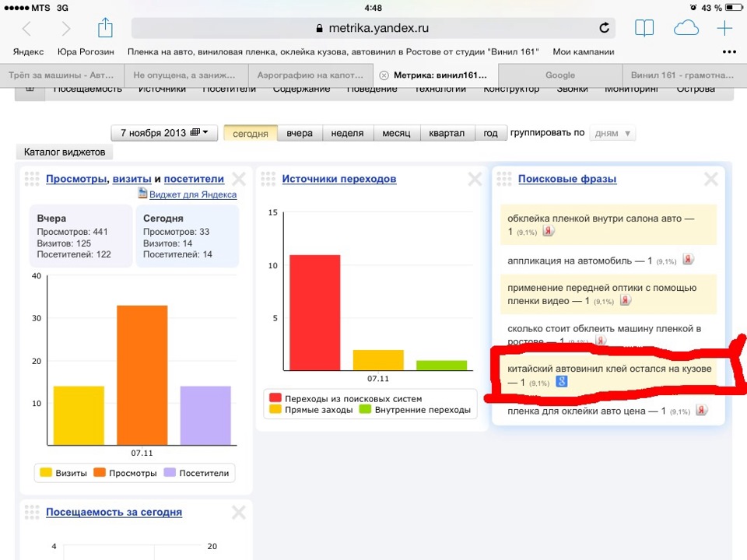Click Yandex icon next to аппликация на автомобиль
Image resolution: width=747 pixels, height=560 pixels.
tap(688, 260)
